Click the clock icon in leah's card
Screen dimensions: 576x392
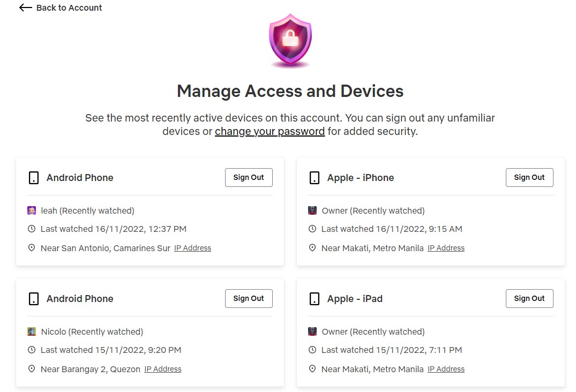(x=32, y=229)
